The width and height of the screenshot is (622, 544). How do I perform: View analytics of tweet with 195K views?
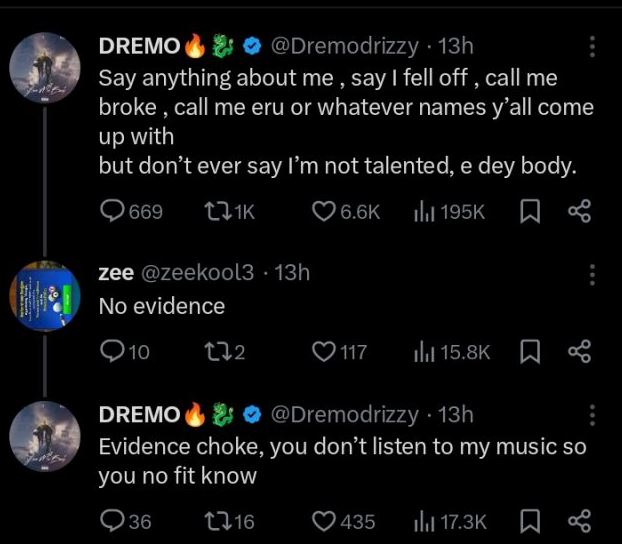pos(422,211)
